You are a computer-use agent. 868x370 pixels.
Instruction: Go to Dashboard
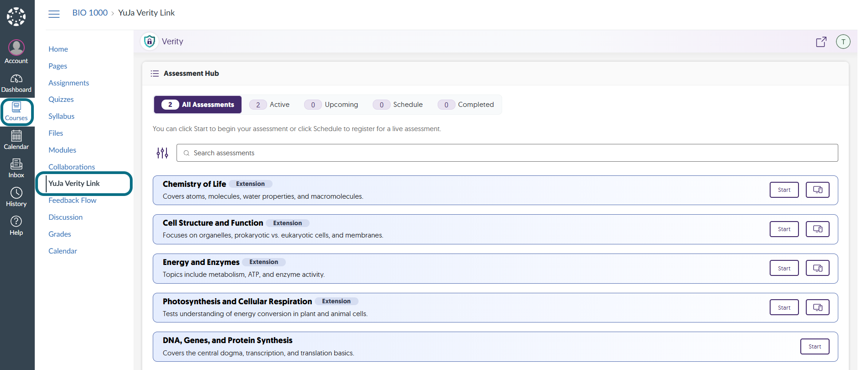pyautogui.click(x=16, y=83)
